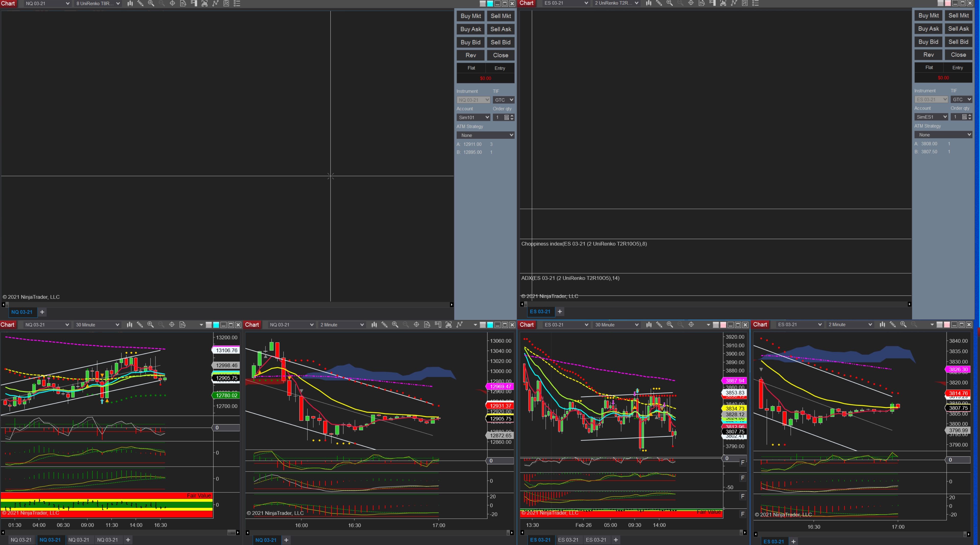Toggle crosshair cursor on top NQ chart toolbar
980x545 pixels.
172,3
